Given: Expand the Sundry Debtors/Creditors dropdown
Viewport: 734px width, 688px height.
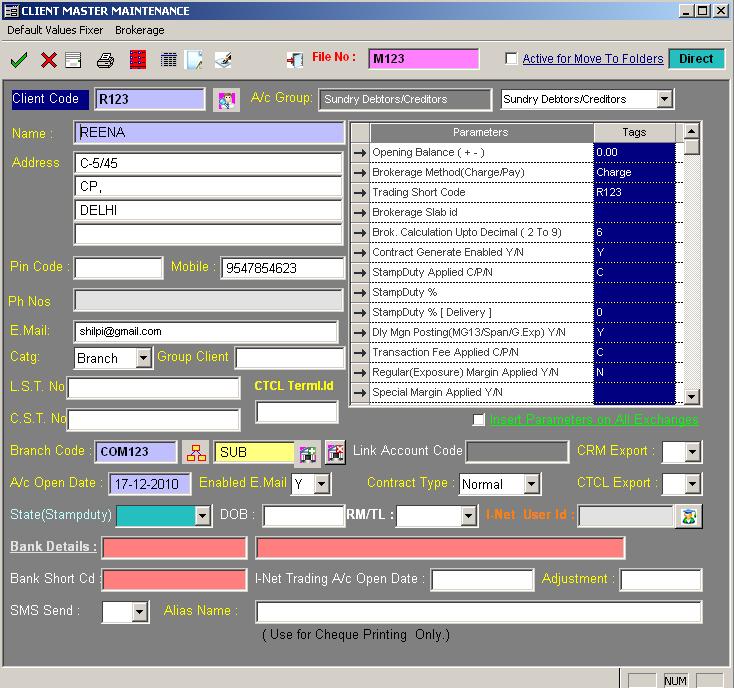Looking at the screenshot, I should (x=665, y=99).
